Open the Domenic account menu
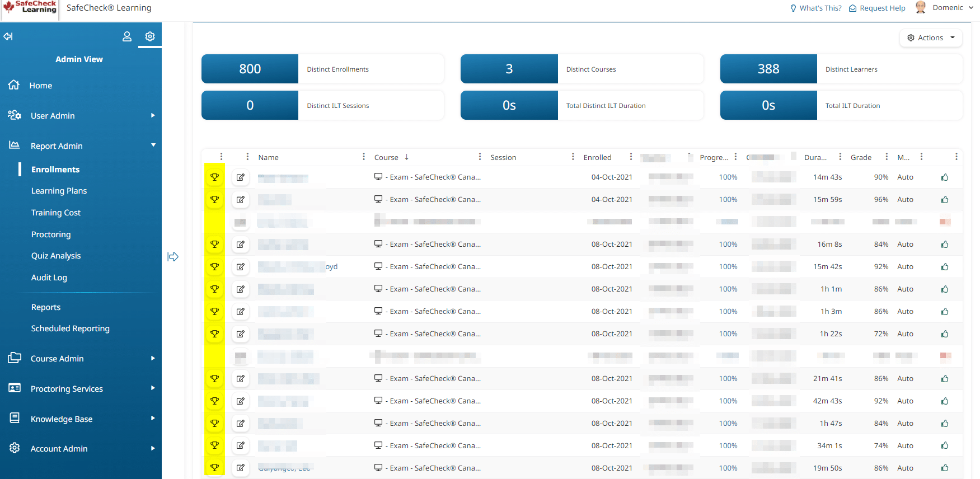The width and height of the screenshot is (980, 479). [953, 8]
